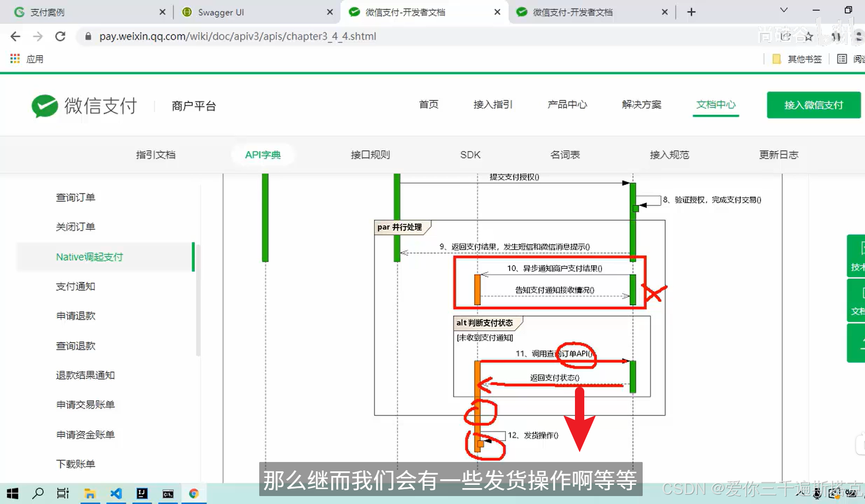Open 退款结果通知 in the sidebar

click(x=85, y=375)
